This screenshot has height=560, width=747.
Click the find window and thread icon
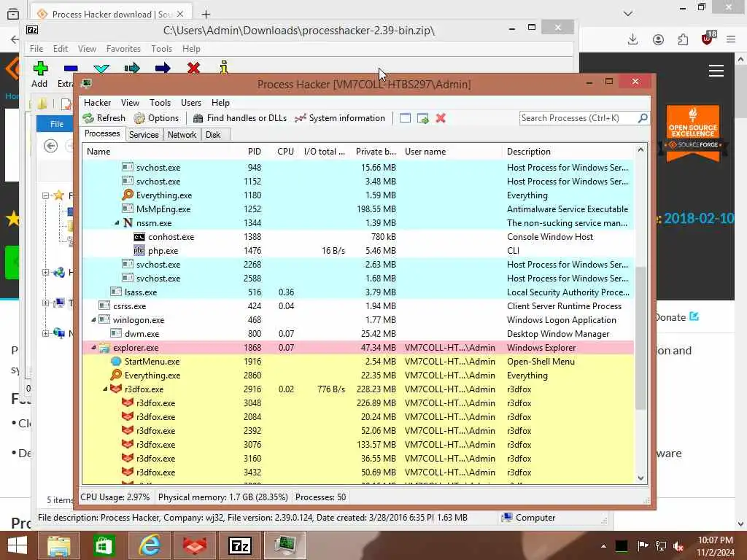[x=423, y=118]
